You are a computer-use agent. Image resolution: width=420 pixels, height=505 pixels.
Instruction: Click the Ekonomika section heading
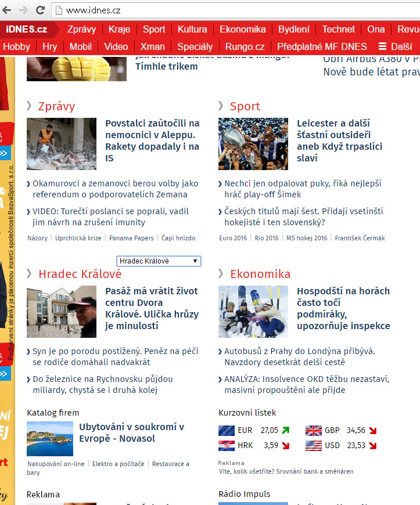260,274
